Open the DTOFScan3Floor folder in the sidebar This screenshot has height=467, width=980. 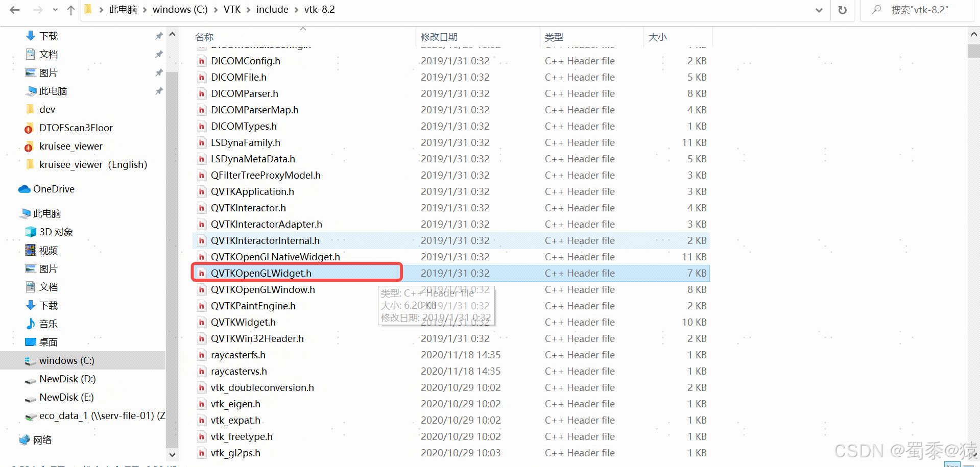(76, 128)
